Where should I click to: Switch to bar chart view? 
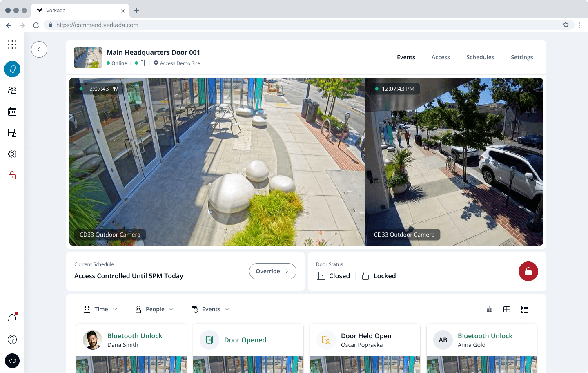(490, 309)
